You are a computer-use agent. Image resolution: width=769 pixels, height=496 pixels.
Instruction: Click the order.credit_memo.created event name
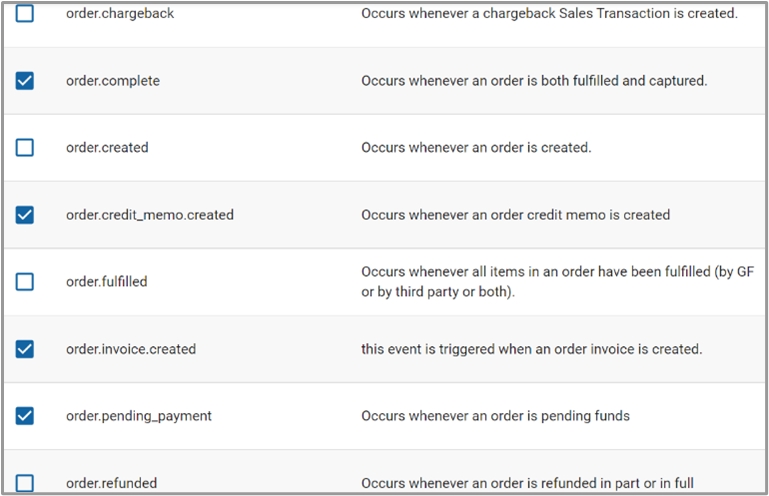click(x=150, y=215)
